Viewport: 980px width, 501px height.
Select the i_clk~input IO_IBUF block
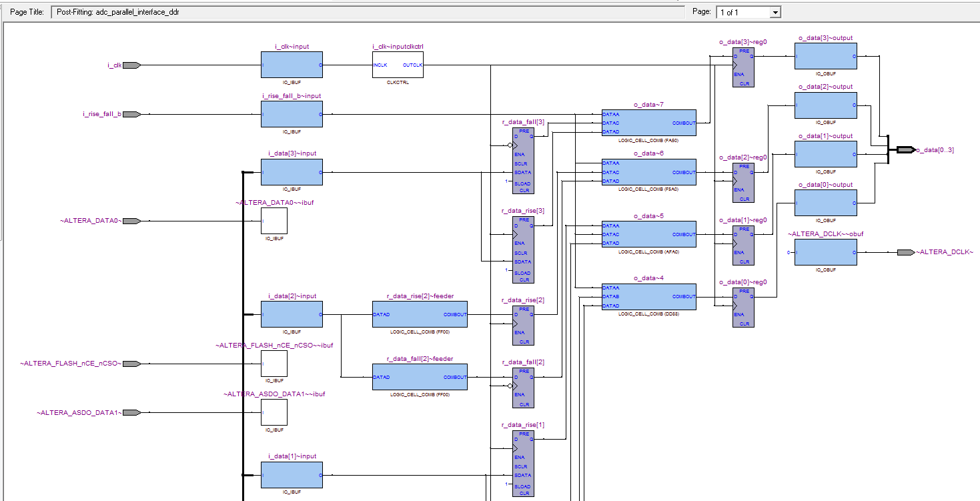(292, 65)
